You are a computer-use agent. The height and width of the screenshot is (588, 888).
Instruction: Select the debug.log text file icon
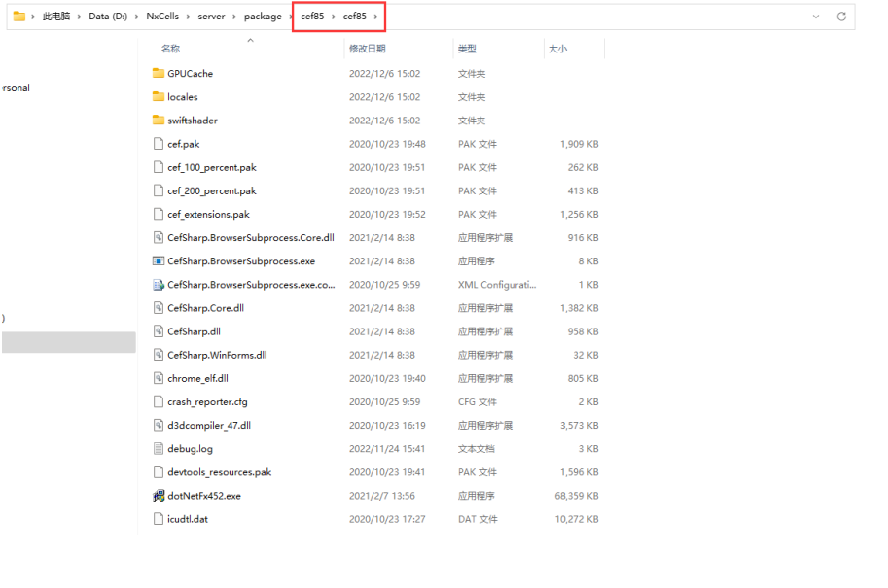point(159,449)
